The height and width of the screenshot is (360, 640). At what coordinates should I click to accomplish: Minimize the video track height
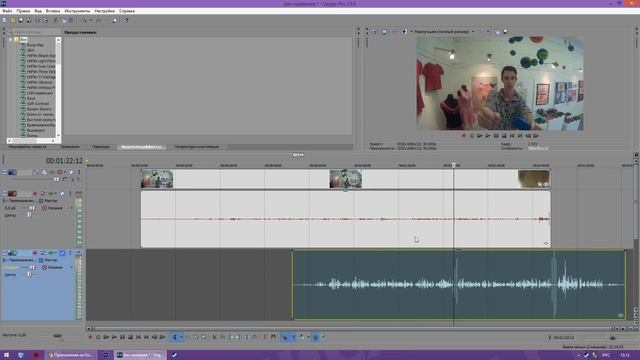tap(4, 172)
